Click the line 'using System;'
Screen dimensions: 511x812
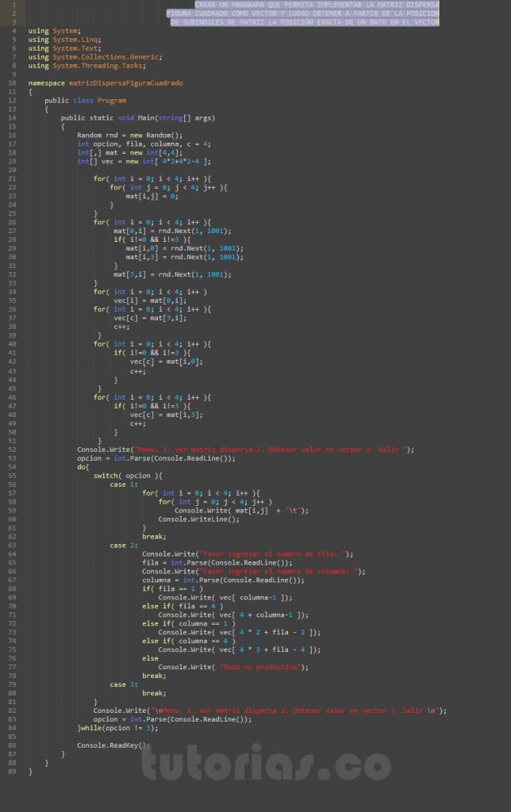pyautogui.click(x=55, y=31)
